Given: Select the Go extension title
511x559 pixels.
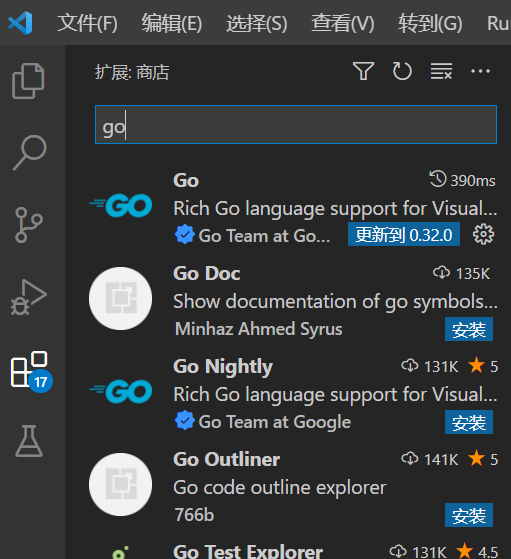Looking at the screenshot, I should point(186,180).
